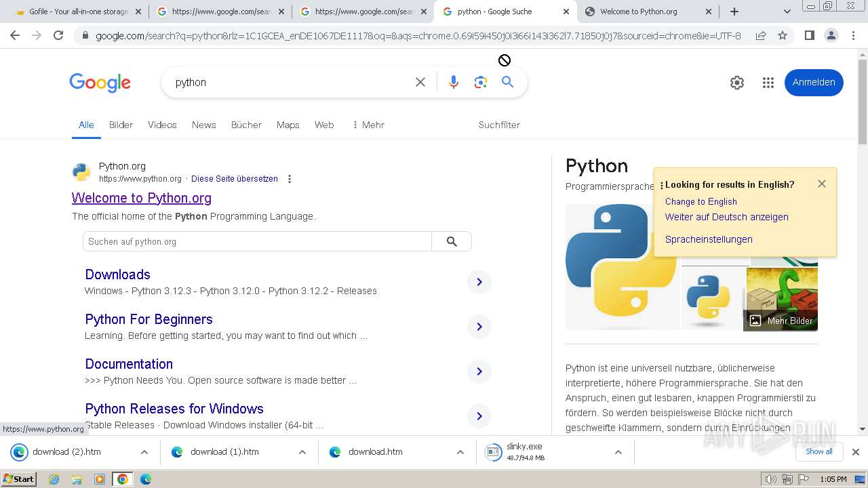Click the Google logo
Image resolution: width=868 pixels, height=488 pixels.
coord(100,83)
